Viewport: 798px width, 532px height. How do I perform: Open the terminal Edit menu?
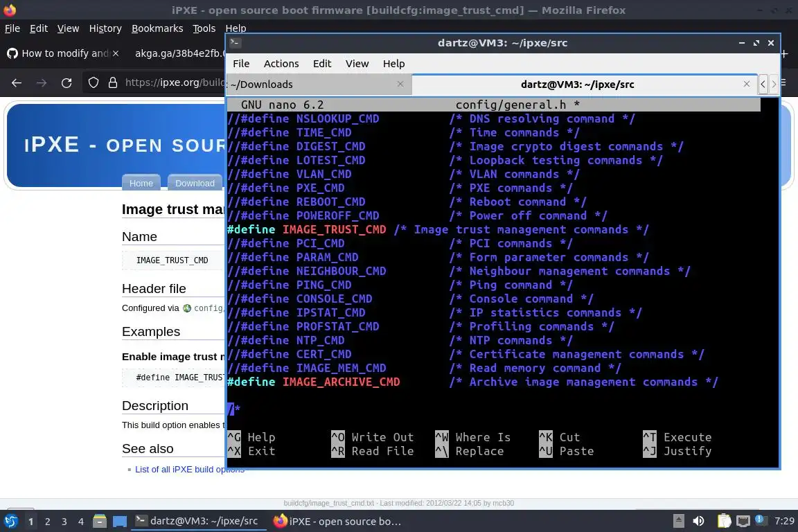click(322, 64)
